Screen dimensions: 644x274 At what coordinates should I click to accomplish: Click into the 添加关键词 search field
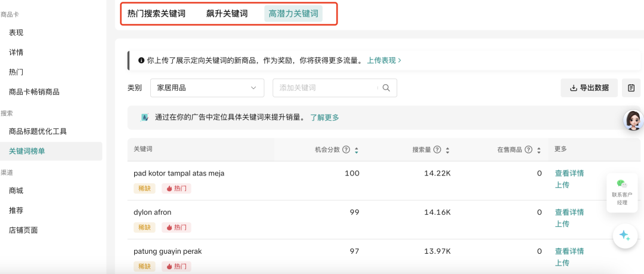tap(325, 88)
